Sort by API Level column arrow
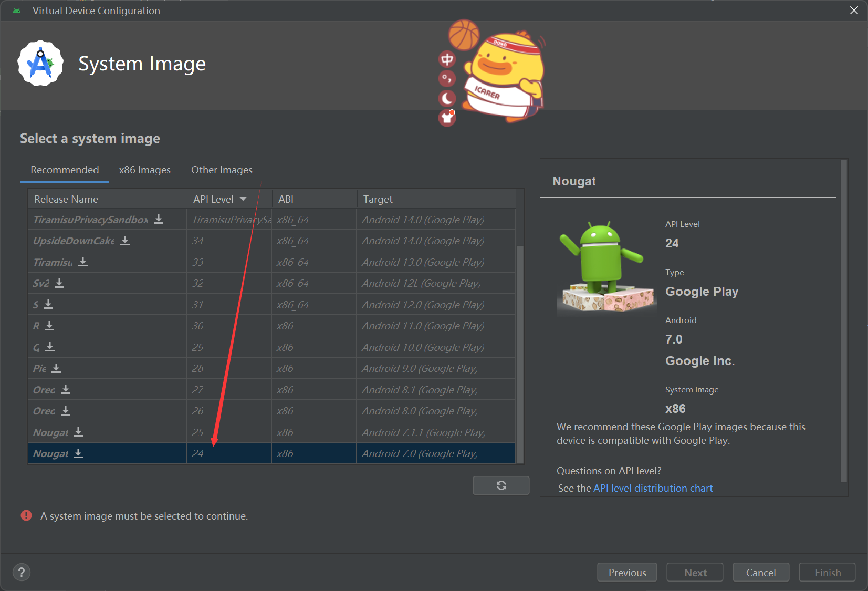This screenshot has width=868, height=591. click(243, 199)
